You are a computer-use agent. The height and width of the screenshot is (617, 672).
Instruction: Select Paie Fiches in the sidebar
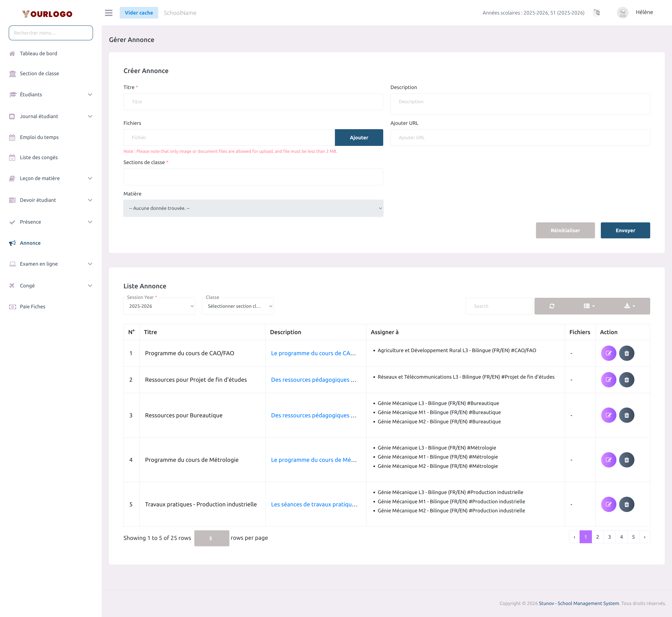tap(32, 306)
